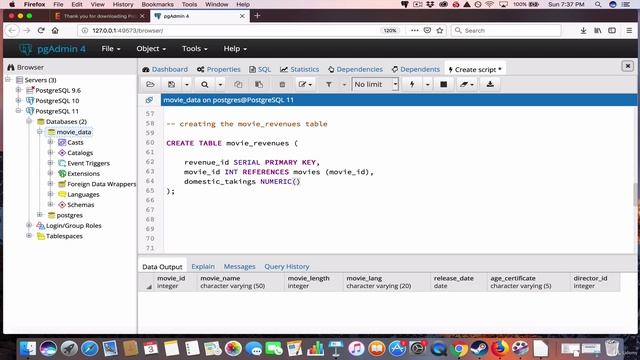The width and height of the screenshot is (640, 360).
Task: Click the connection status link icon
Action: pos(149,100)
